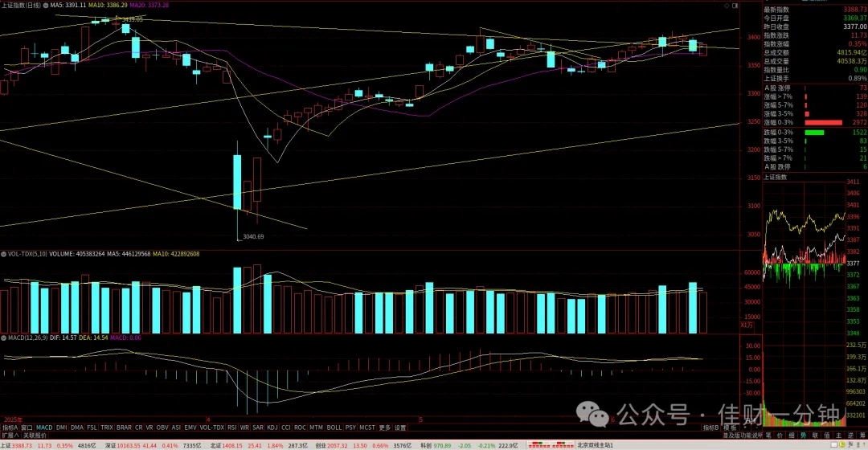Click the MA5: 3391.11 label
This screenshot has width=868, height=450.
click(68, 5)
